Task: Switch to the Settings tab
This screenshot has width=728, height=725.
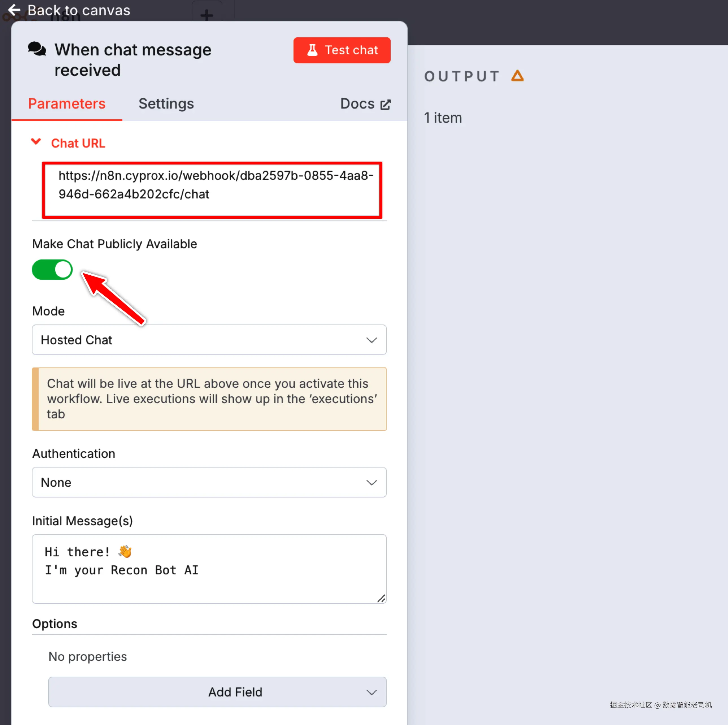Action: coord(166,104)
